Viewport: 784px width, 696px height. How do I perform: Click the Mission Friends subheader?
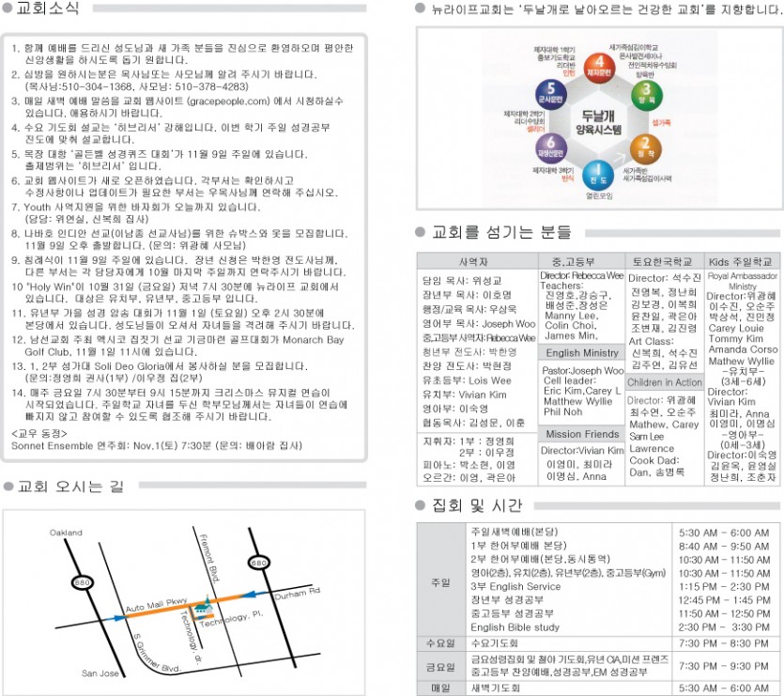coord(581,434)
